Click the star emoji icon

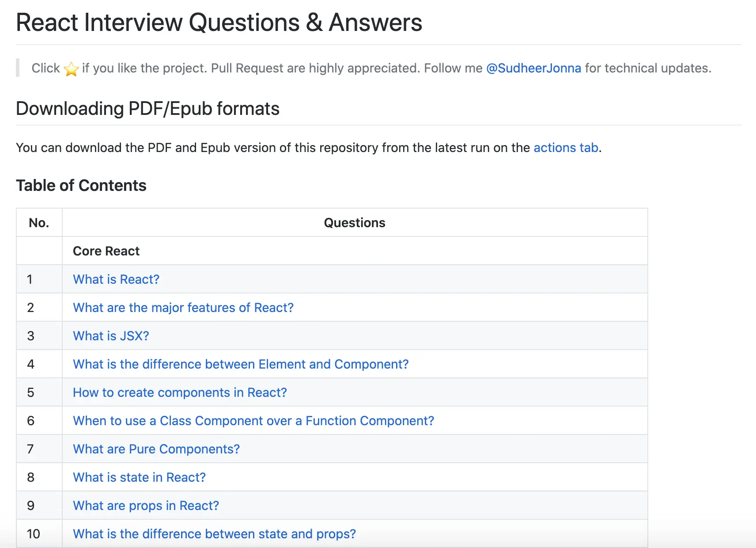(x=71, y=69)
